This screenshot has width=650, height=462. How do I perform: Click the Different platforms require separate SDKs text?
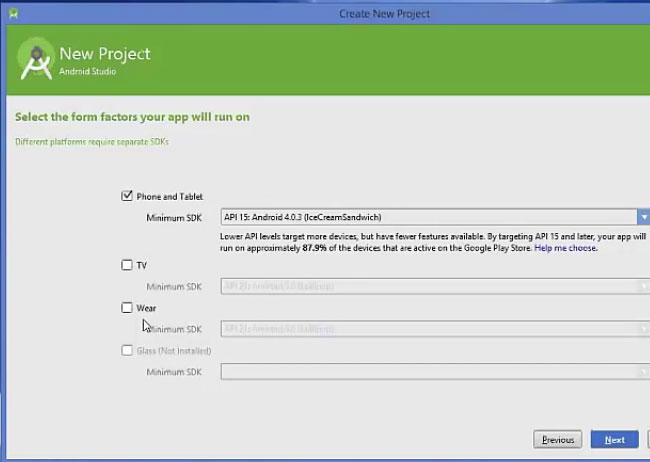tap(92, 142)
